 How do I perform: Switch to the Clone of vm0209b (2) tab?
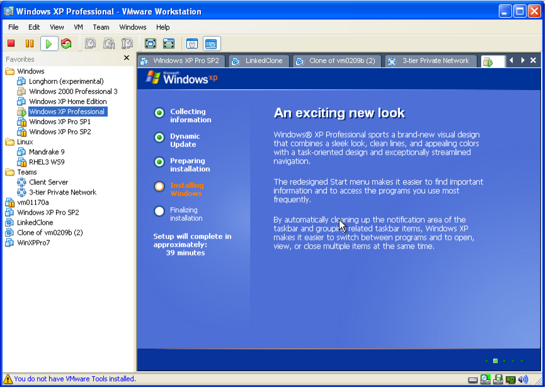[338, 61]
